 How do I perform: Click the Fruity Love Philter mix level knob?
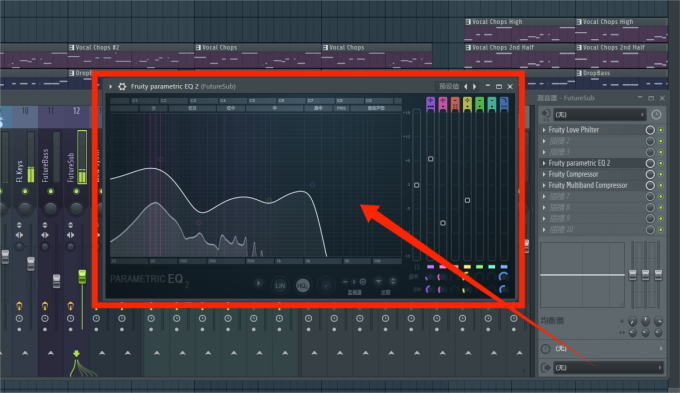(x=650, y=130)
